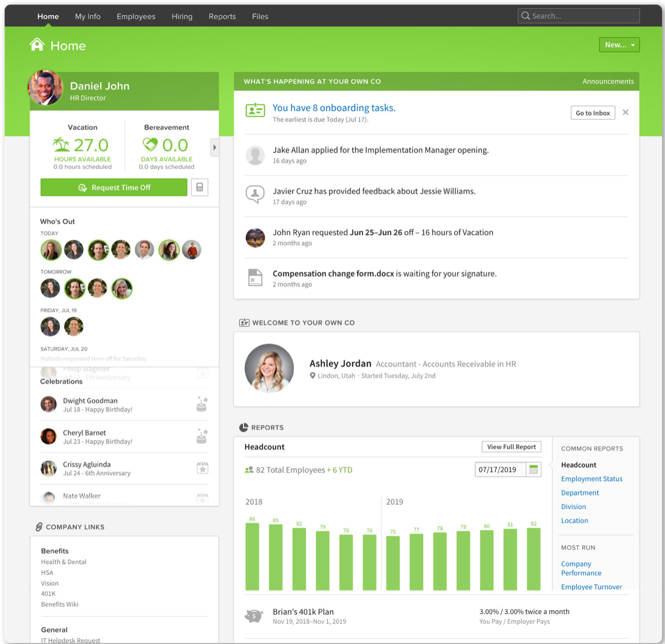
Task: Open the Vision benefits link
Action: 50,583
